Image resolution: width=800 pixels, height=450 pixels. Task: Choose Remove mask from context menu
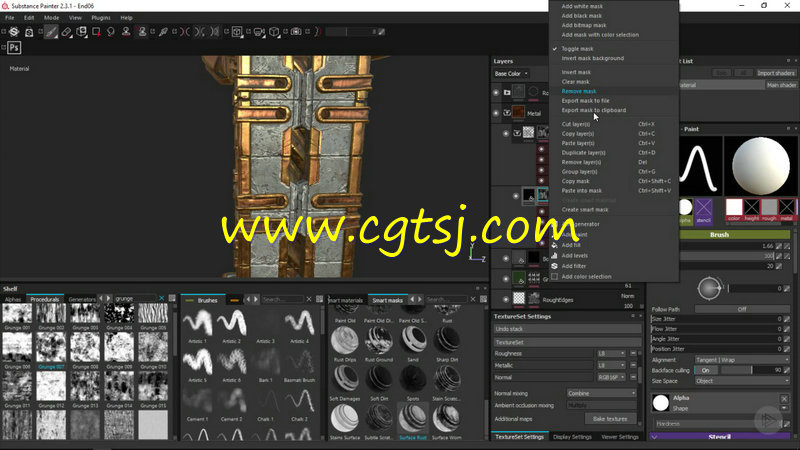(579, 91)
